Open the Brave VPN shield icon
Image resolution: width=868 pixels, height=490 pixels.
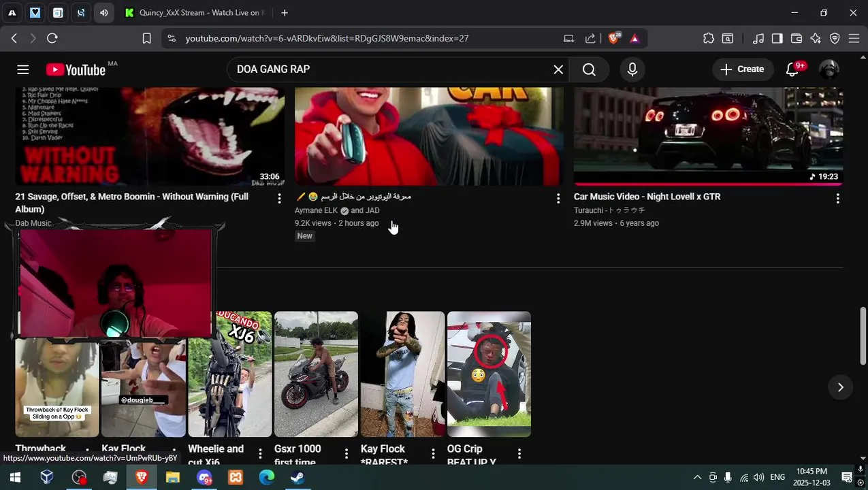click(x=835, y=38)
